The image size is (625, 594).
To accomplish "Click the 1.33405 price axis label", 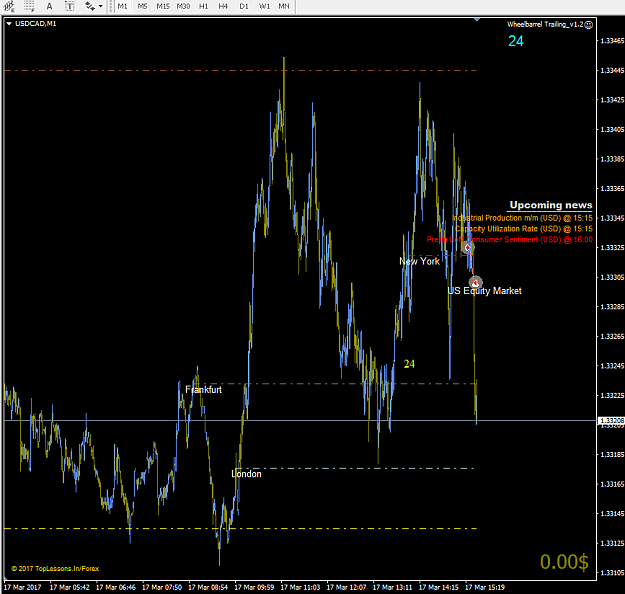I will tap(612, 130).
